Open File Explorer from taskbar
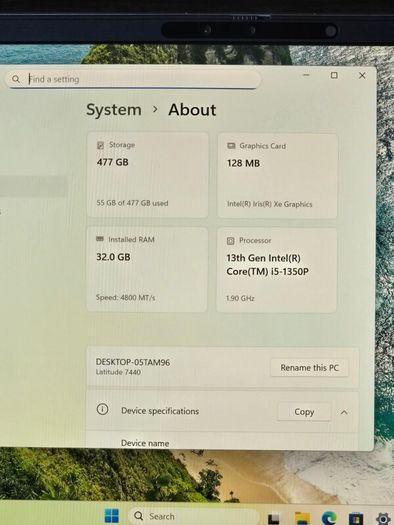 coord(302,518)
